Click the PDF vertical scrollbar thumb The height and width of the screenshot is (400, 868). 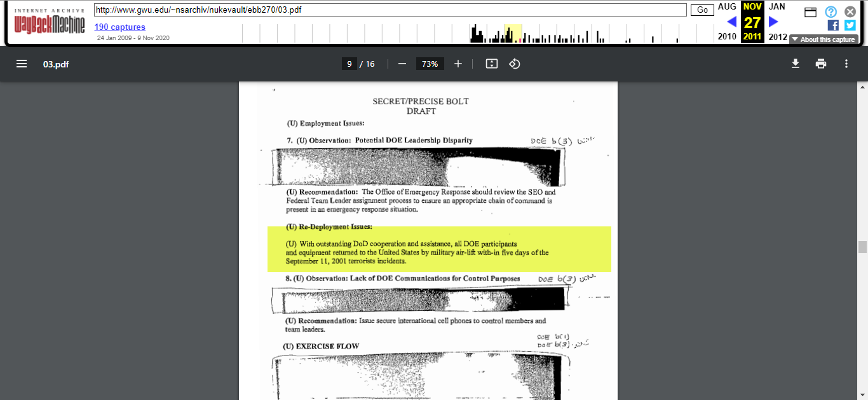(x=862, y=247)
